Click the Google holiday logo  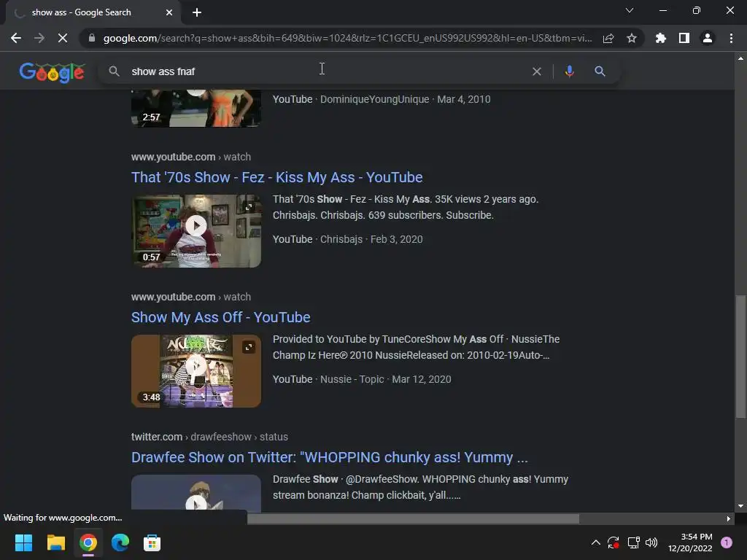tap(52, 72)
